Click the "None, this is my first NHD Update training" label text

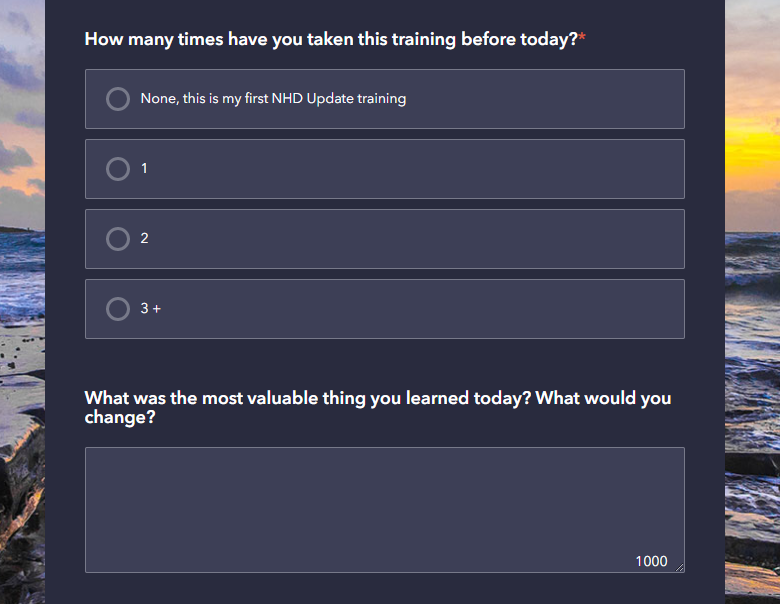coord(273,99)
